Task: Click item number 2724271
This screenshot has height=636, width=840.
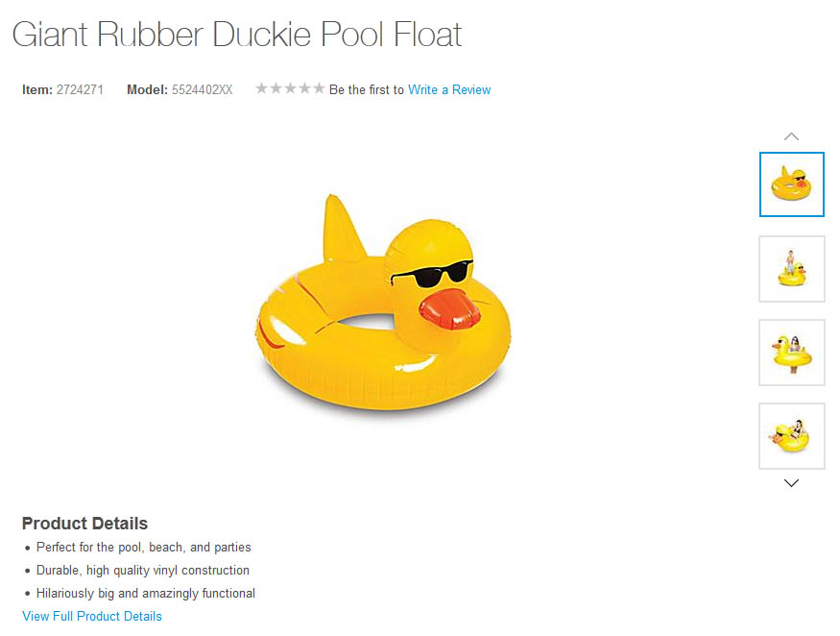Action: (80, 89)
